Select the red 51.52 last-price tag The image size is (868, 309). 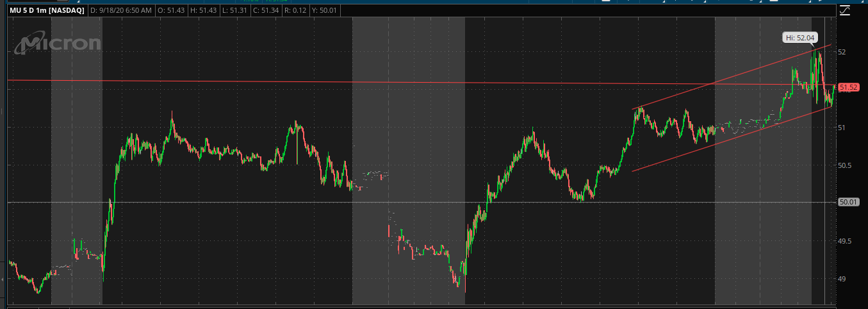click(x=848, y=87)
